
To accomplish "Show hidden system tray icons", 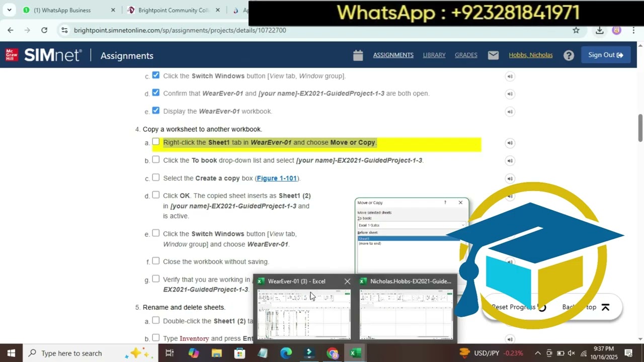I will coord(537,353).
